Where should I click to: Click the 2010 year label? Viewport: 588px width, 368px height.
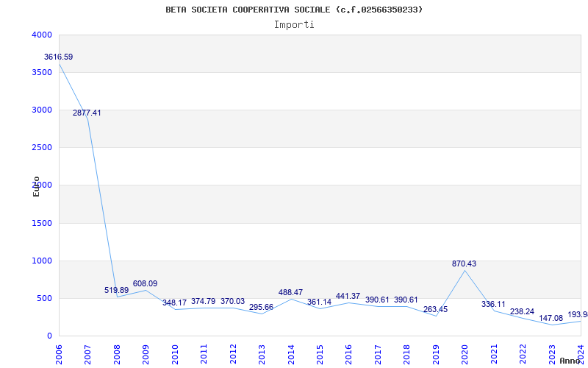175,354
